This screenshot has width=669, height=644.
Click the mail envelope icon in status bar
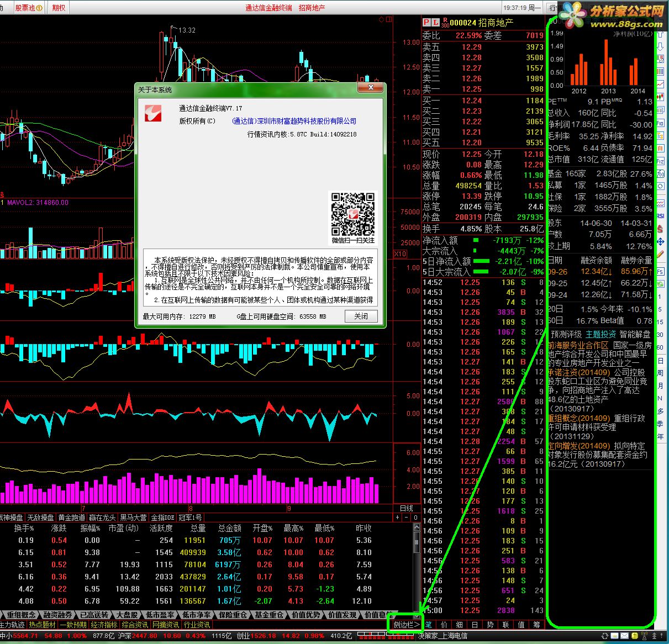(625, 636)
